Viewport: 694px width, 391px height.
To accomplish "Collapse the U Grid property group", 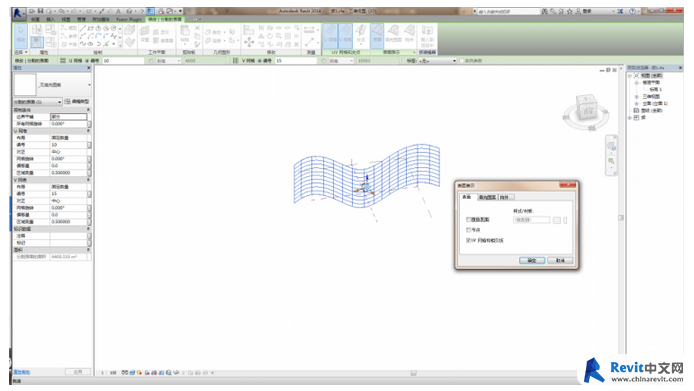I will (88, 131).
